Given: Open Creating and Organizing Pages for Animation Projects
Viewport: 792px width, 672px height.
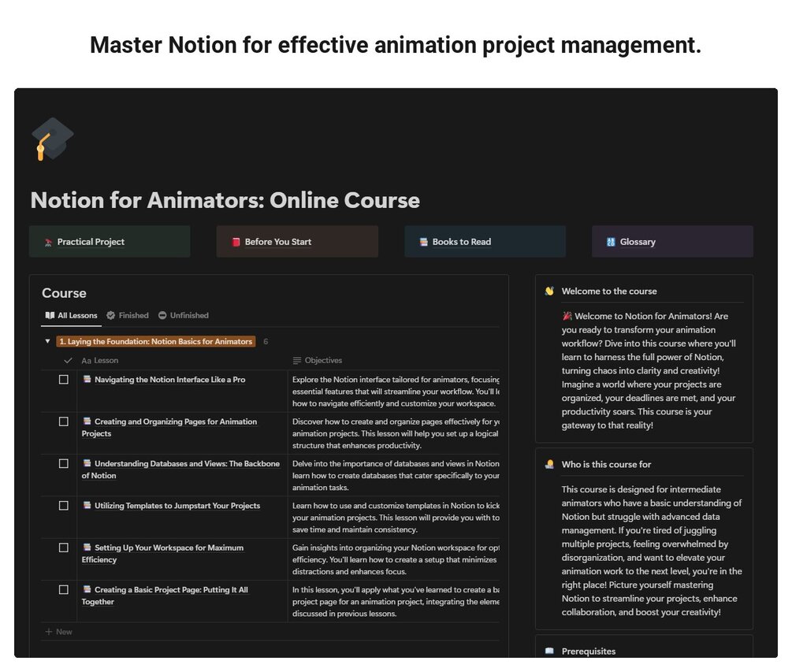Looking at the screenshot, I should pyautogui.click(x=169, y=428).
